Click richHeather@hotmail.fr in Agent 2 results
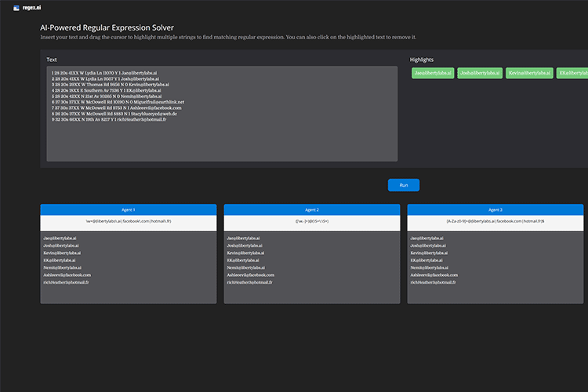 [250, 282]
